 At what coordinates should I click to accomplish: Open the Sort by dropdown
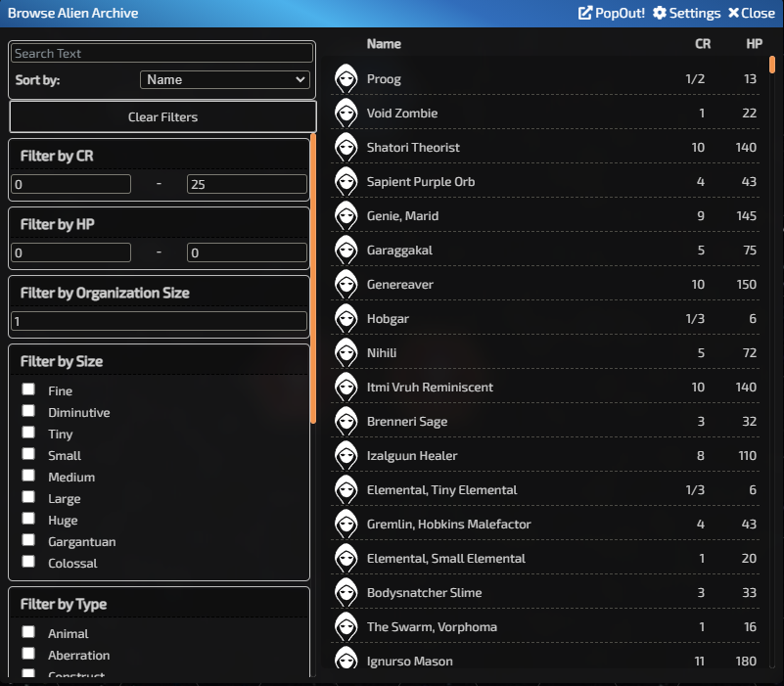pyautogui.click(x=225, y=79)
